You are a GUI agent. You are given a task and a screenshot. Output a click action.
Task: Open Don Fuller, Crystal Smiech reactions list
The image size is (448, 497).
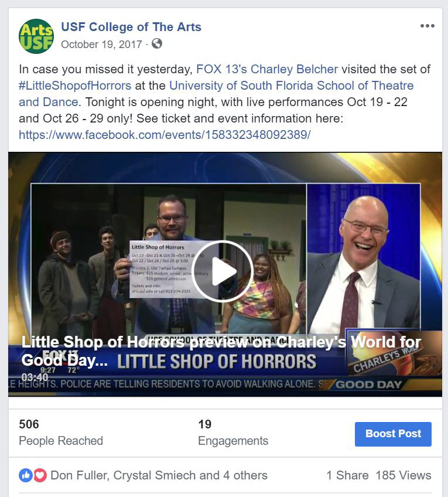pos(159,475)
